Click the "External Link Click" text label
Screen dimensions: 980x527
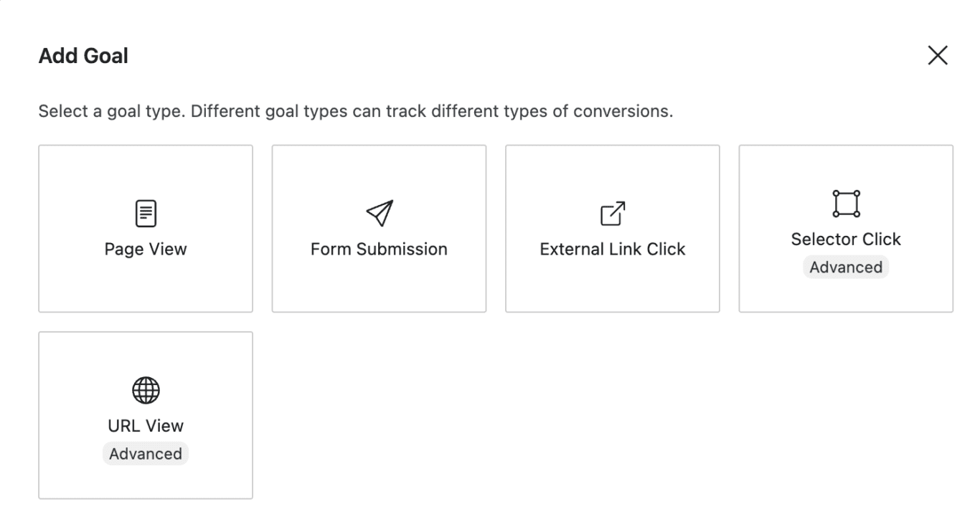(612, 250)
